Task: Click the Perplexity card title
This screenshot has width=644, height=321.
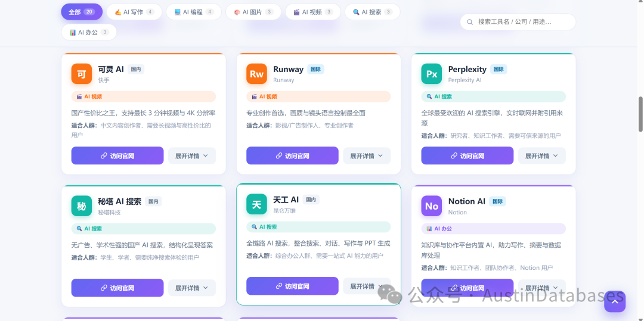Action: pos(467,69)
